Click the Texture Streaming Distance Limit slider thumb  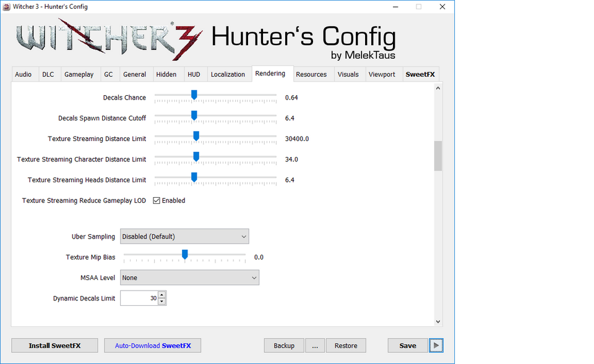196,136
